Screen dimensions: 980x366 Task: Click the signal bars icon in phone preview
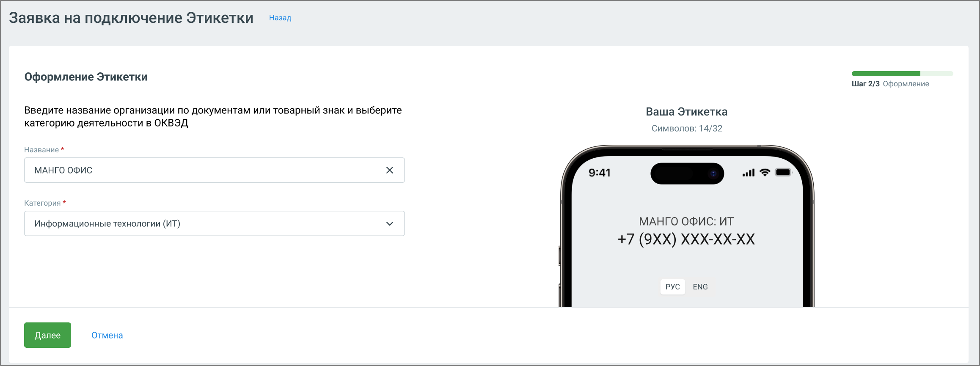point(749,173)
